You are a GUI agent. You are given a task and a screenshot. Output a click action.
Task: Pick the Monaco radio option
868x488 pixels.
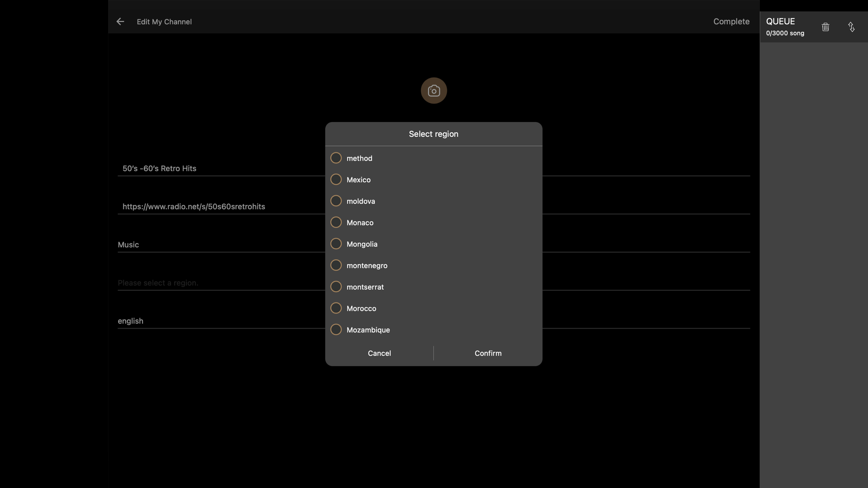[x=336, y=222]
